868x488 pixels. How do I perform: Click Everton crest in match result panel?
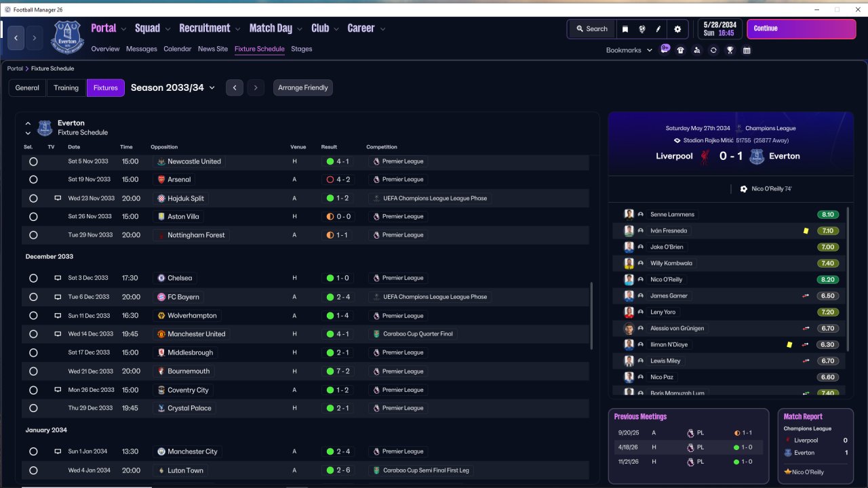tap(757, 157)
